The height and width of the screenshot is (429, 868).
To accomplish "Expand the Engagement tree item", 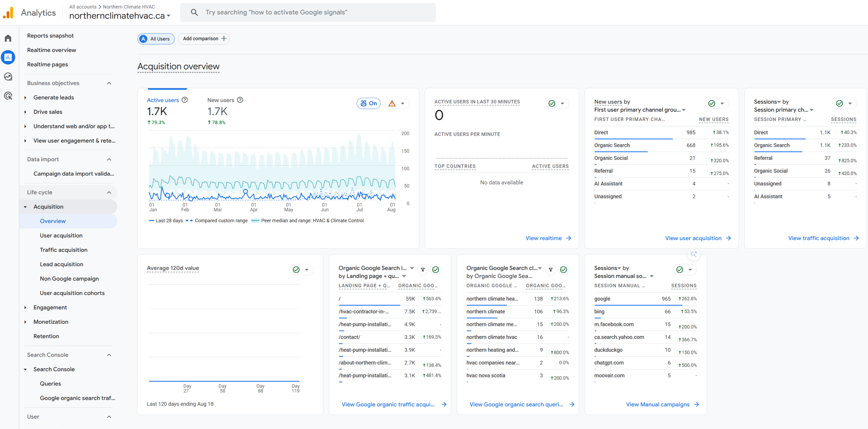I will coord(25,308).
